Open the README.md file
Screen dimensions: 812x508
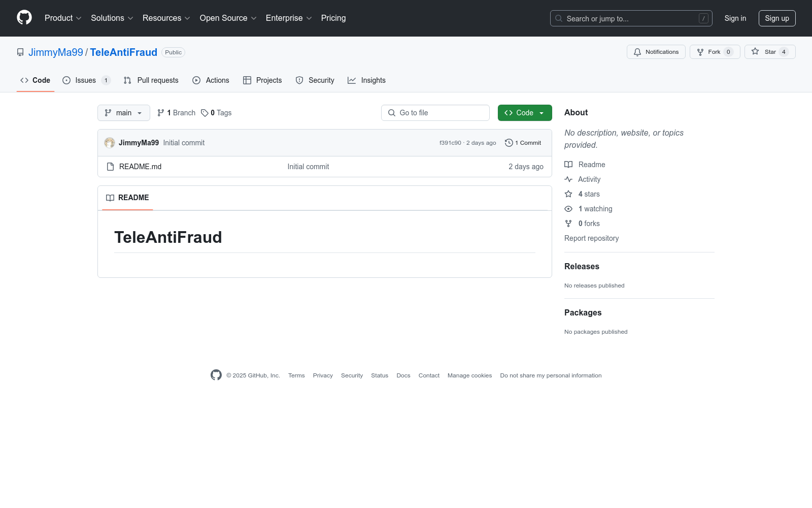tap(140, 167)
